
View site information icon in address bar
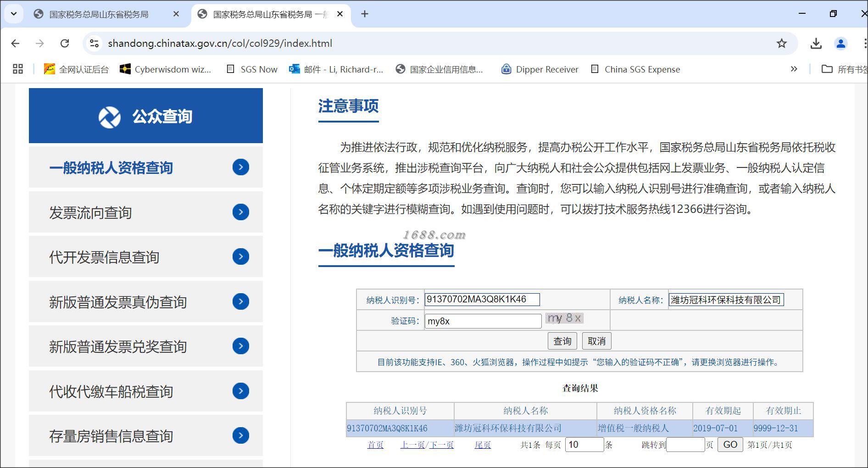click(x=94, y=44)
